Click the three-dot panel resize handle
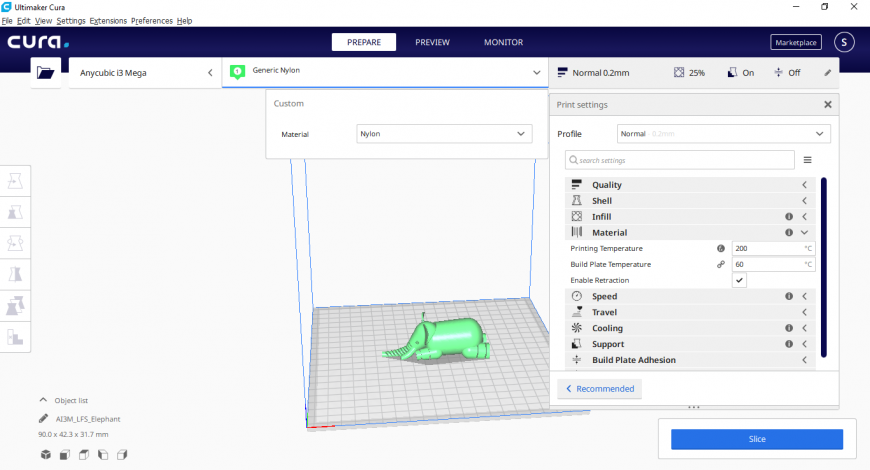This screenshot has height=470, width=870. 694,407
